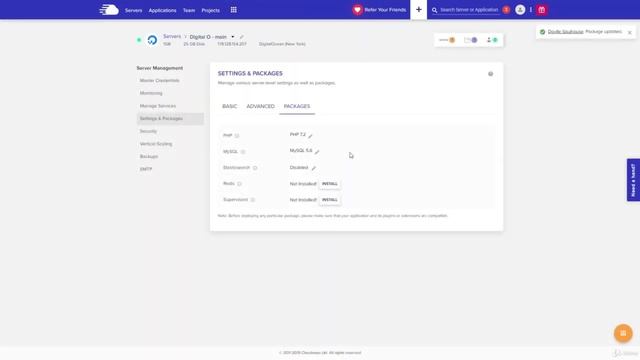Click the info icon beside Redis label

(240, 184)
